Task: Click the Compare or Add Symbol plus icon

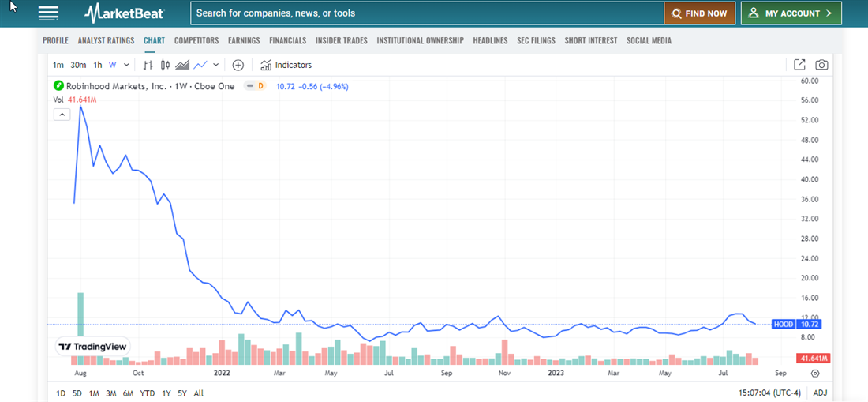Action: pyautogui.click(x=238, y=65)
